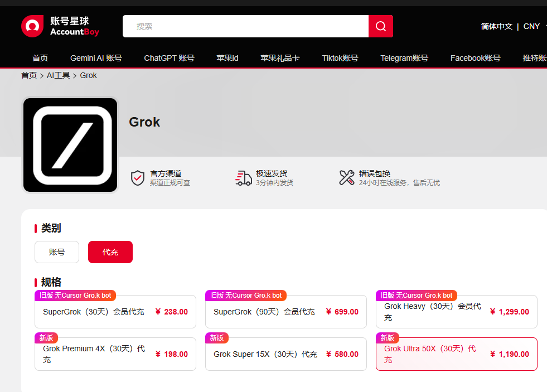Screen dimensions: 547x392
Task: Click the ¥ 1,190.00 price
Action: (x=509, y=354)
